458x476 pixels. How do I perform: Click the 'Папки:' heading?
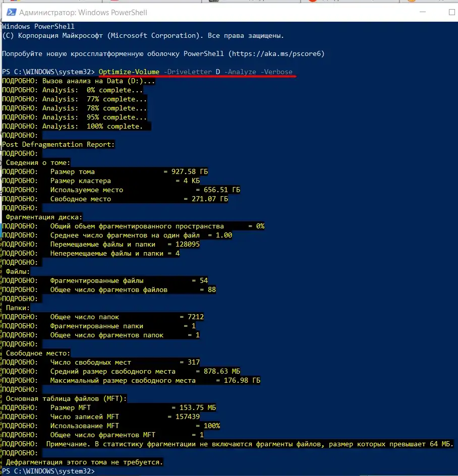tap(18, 308)
